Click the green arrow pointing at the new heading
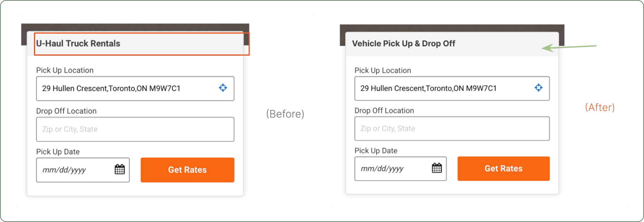The height and width of the screenshot is (222, 644). tap(569, 48)
